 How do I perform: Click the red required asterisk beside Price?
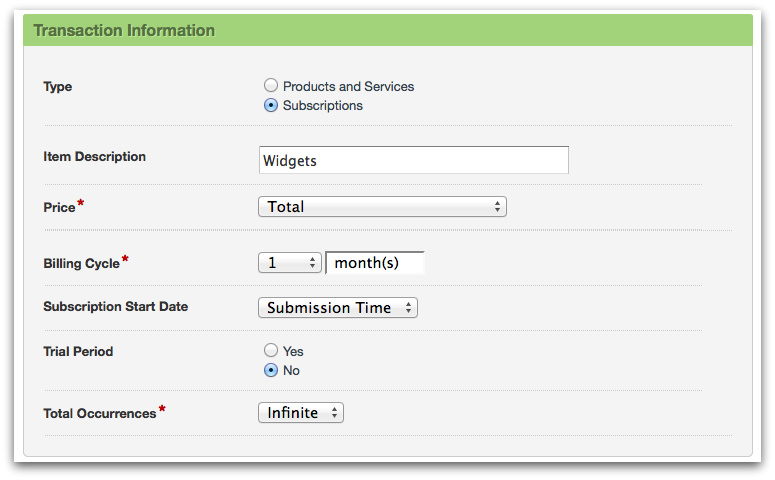(81, 205)
